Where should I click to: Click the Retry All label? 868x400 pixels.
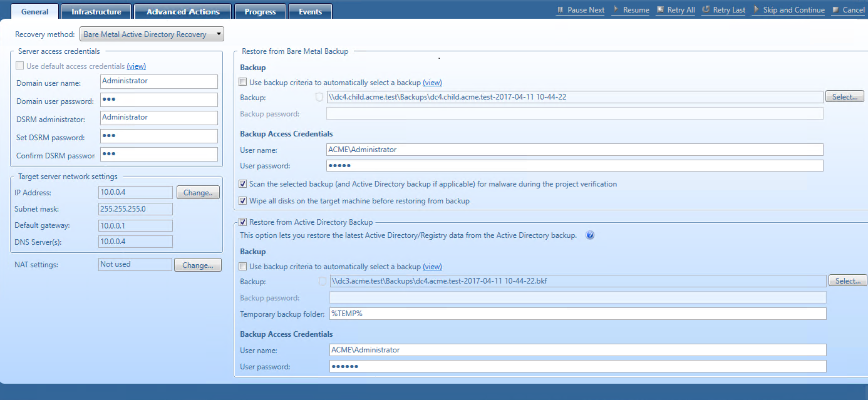point(681,10)
